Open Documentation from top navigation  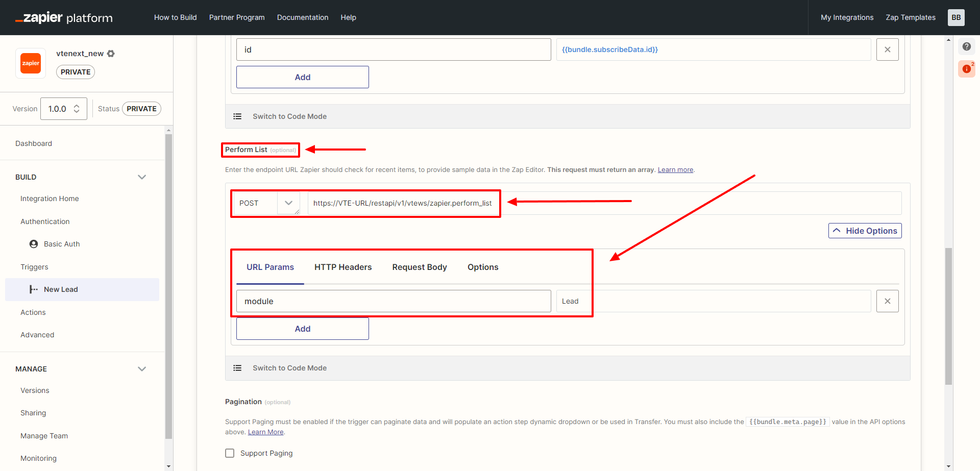click(303, 17)
